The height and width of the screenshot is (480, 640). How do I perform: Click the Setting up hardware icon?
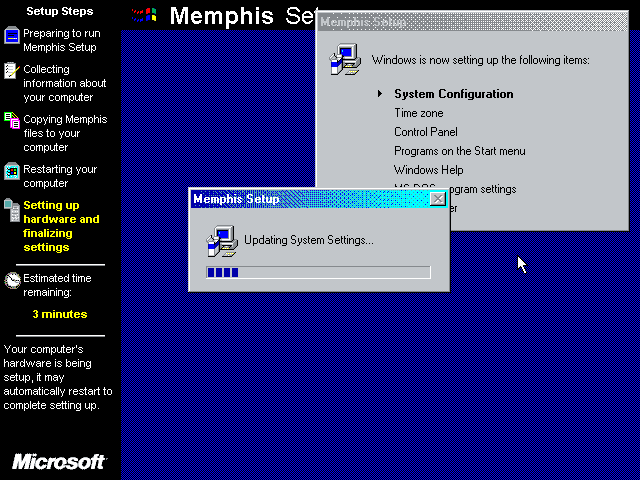click(12, 210)
